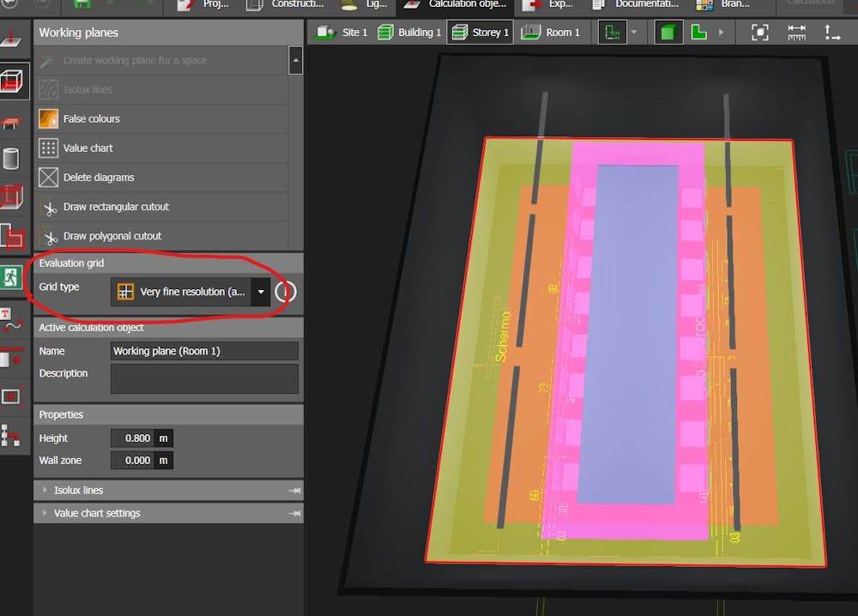Click the green floor plan view icon

[x=613, y=33]
